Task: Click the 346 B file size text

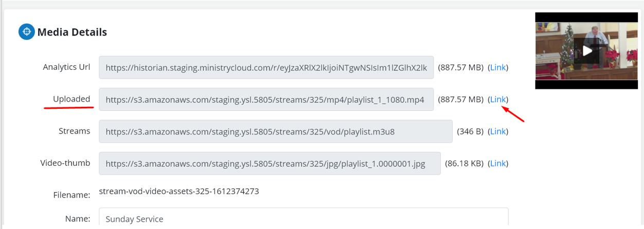Action: pyautogui.click(x=470, y=131)
